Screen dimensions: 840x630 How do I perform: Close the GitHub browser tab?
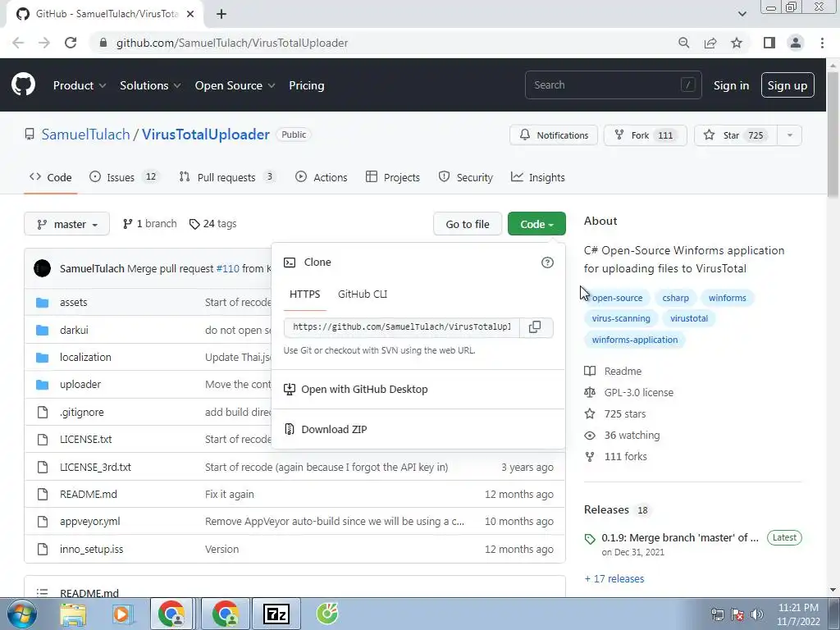pyautogui.click(x=190, y=14)
